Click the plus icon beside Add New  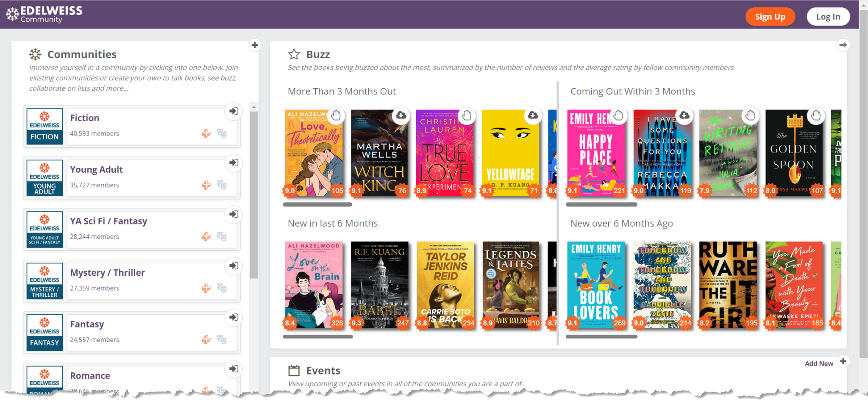coord(843,361)
